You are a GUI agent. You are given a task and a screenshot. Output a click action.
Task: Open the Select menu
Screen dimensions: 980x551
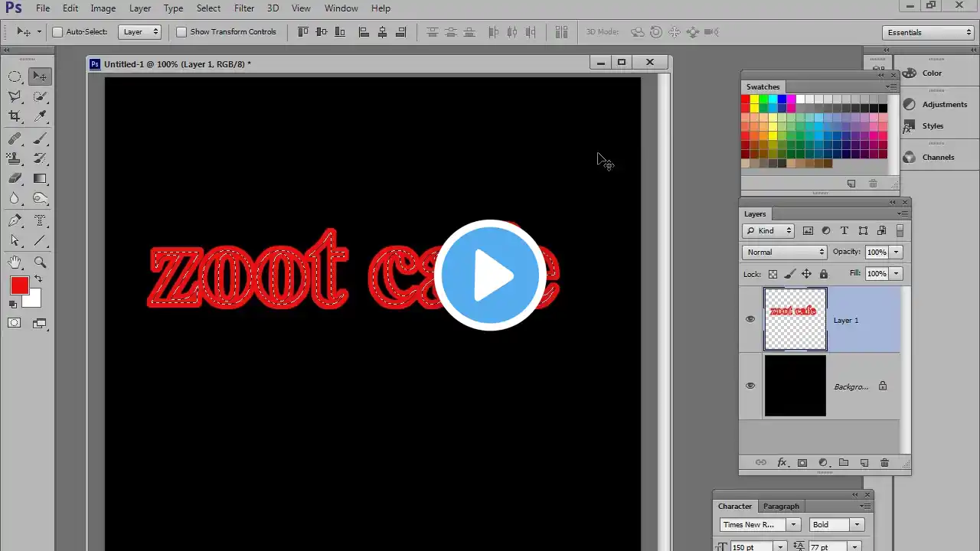pos(208,8)
